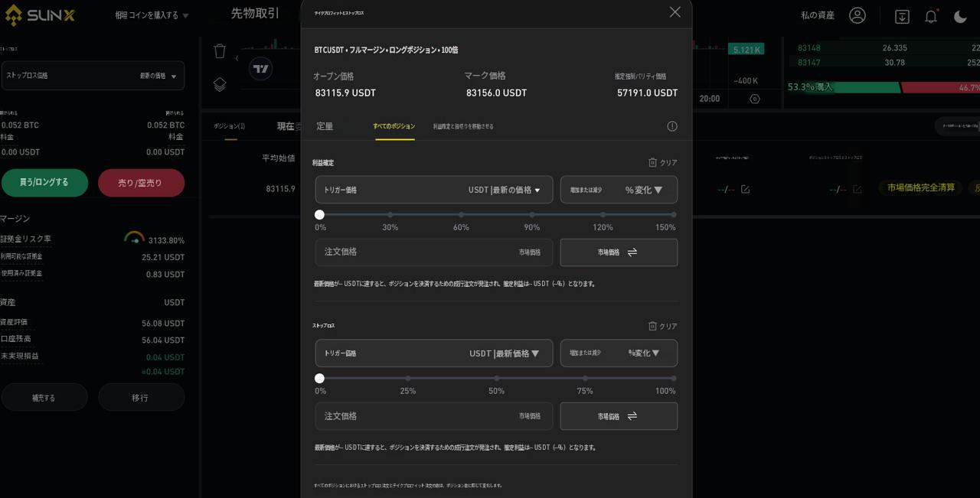The image size is (980, 498).
Task: Click the 補充する button
Action: (x=44, y=397)
